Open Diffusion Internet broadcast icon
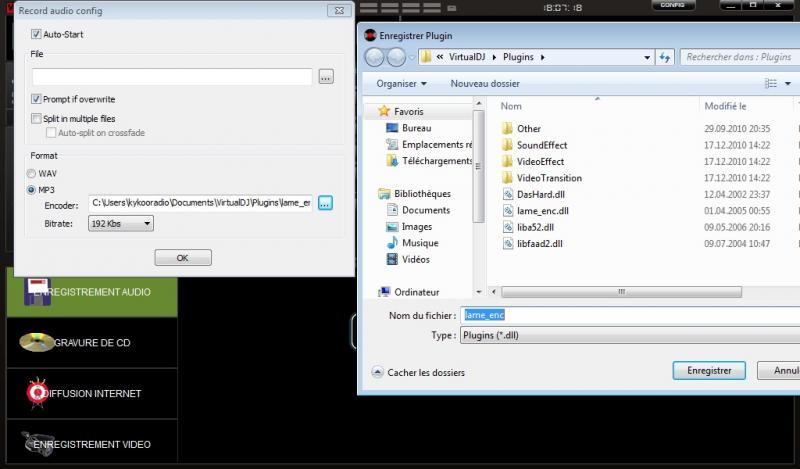This screenshot has height=469, width=800. point(37,393)
